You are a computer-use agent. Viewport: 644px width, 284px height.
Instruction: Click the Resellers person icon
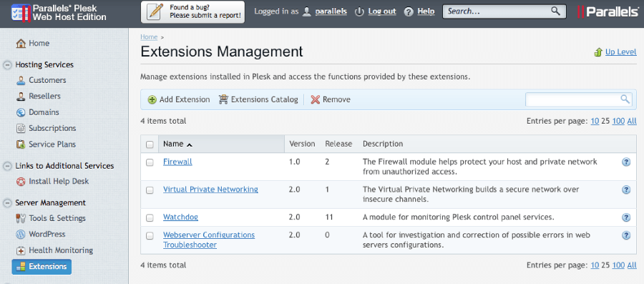[x=21, y=97]
